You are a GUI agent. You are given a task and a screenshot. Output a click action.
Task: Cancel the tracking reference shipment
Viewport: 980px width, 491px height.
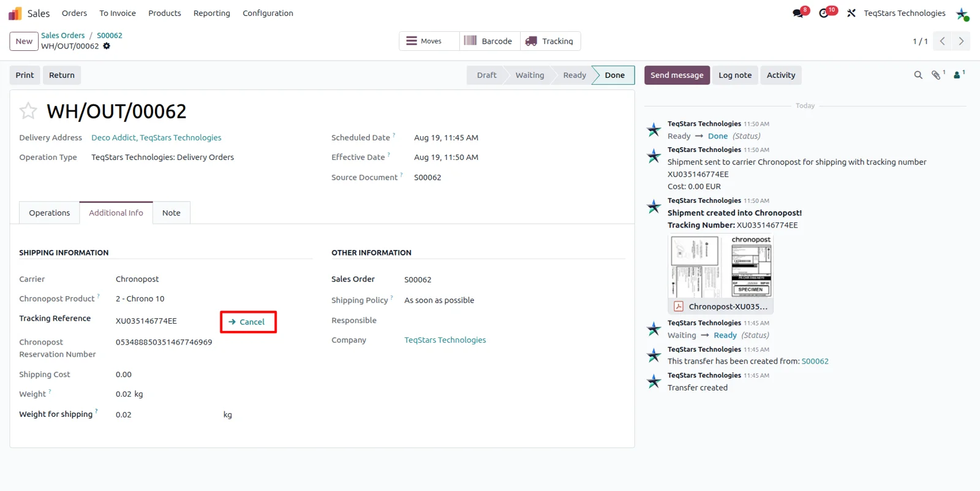click(x=248, y=322)
